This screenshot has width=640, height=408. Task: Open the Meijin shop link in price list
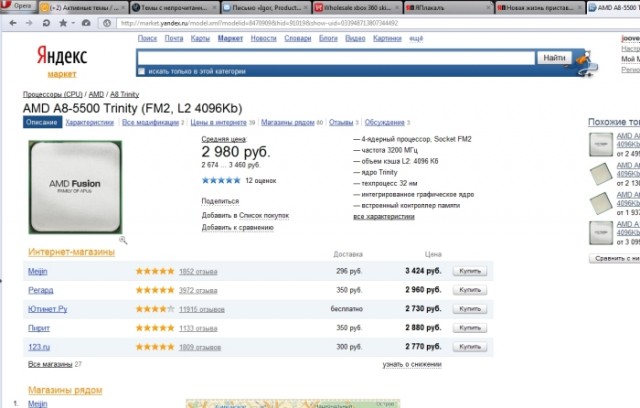38,271
